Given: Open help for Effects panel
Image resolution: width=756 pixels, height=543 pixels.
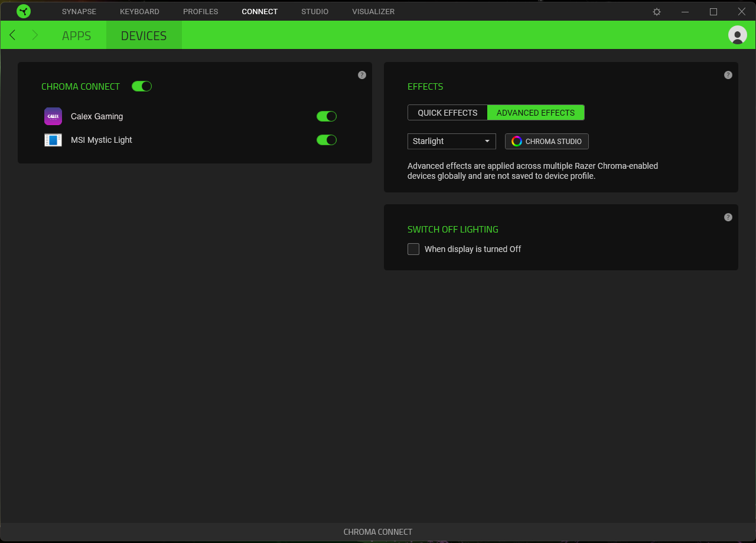Looking at the screenshot, I should 728,75.
